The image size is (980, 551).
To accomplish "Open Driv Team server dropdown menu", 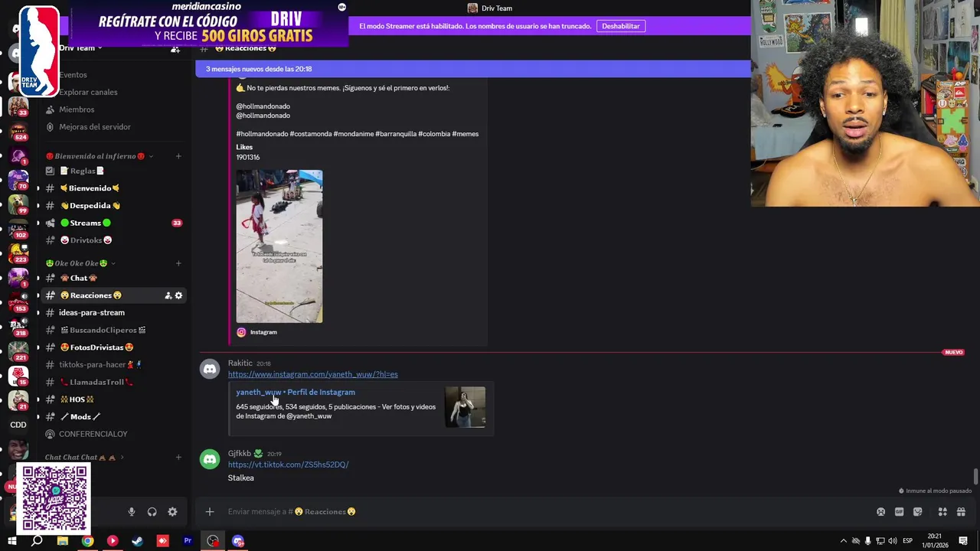I will [80, 48].
